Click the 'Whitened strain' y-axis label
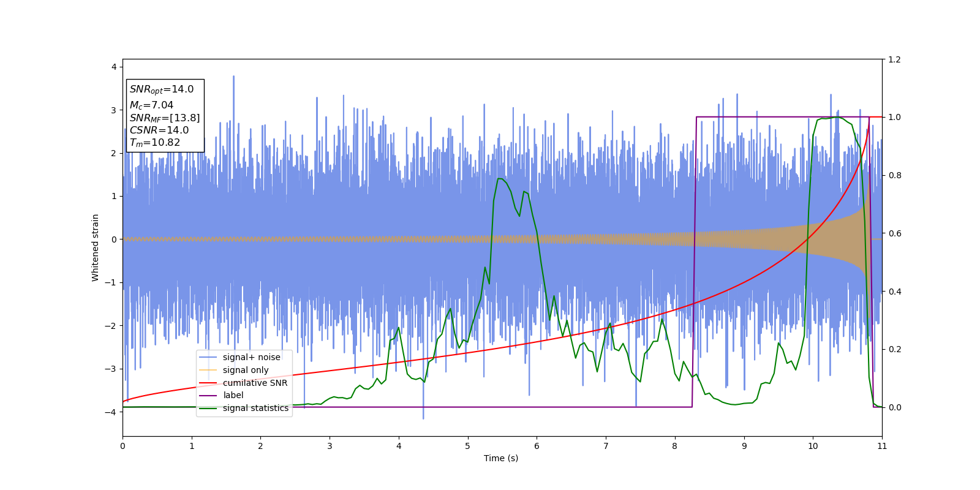Viewport: 980px width, 490px height. pos(96,247)
